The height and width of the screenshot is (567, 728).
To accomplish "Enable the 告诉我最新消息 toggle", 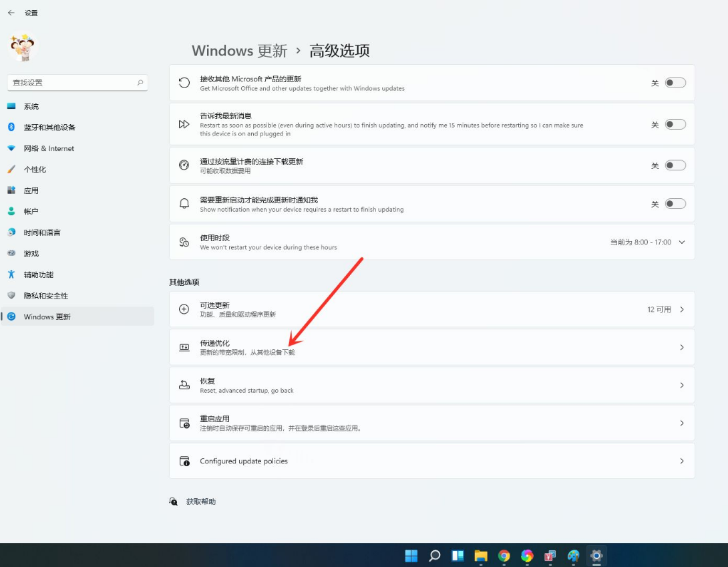I will (675, 124).
